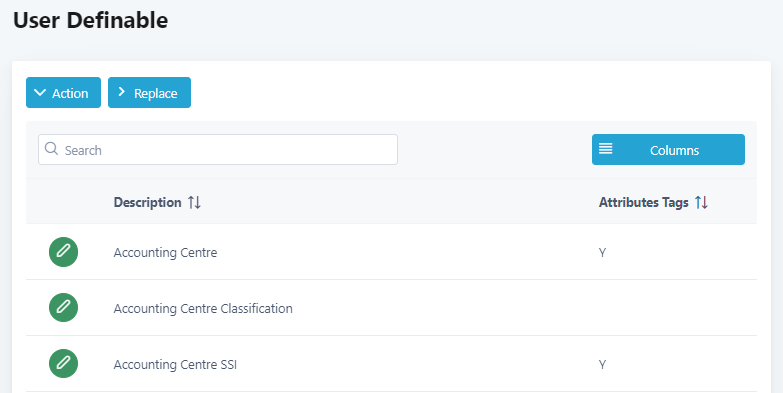Click the Replace button label
This screenshot has width=783, height=393.
tap(155, 93)
